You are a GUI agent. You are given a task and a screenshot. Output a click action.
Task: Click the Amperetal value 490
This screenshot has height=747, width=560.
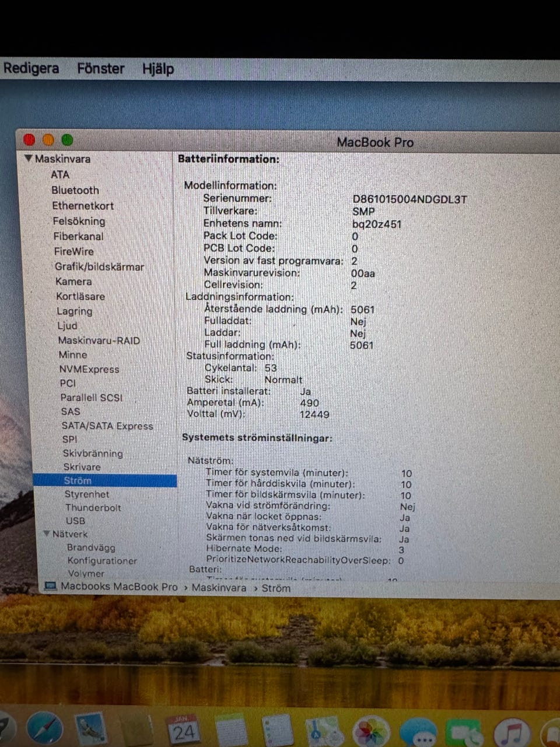point(309,403)
